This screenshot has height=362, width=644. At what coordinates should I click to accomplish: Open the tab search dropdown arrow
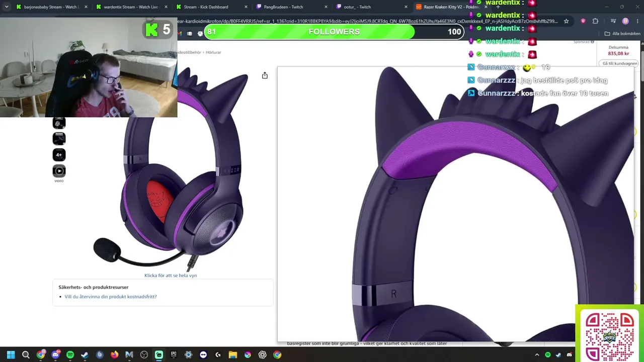pyautogui.click(x=6, y=7)
